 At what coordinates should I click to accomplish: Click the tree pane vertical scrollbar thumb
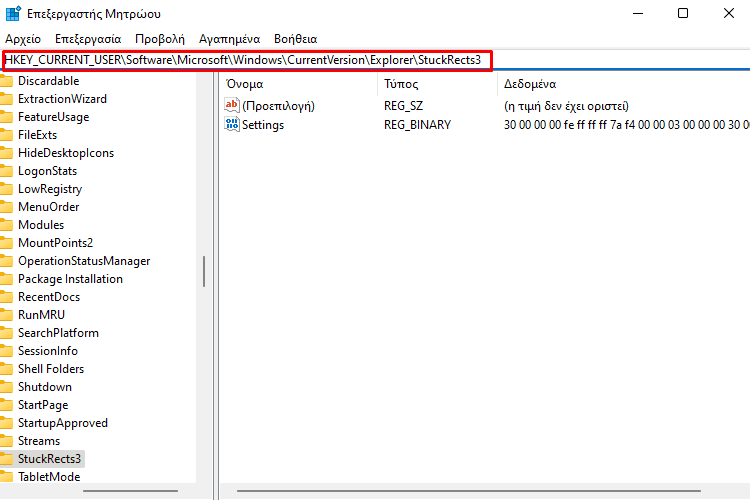tap(204, 271)
